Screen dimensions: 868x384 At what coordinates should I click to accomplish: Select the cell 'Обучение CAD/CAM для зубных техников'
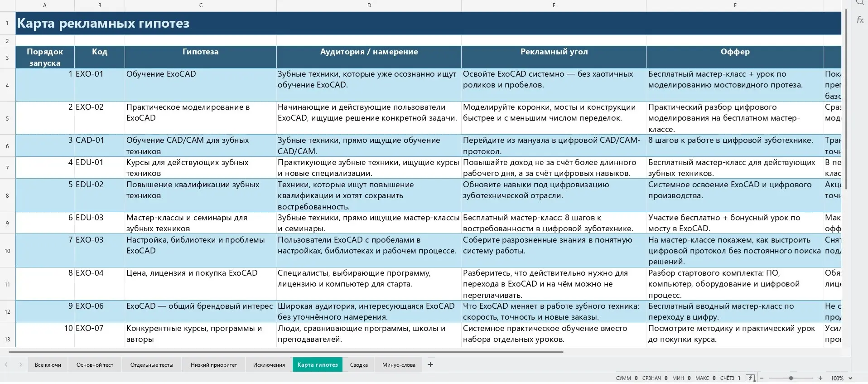coord(201,146)
